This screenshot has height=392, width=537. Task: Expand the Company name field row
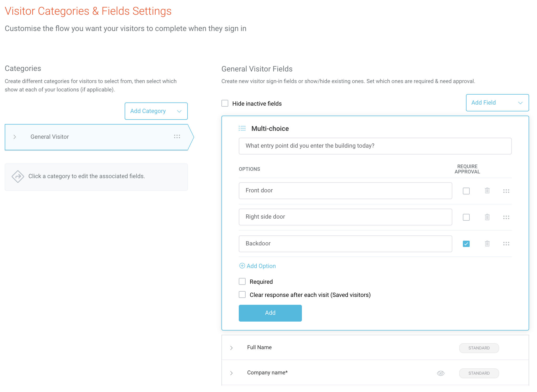(231, 373)
